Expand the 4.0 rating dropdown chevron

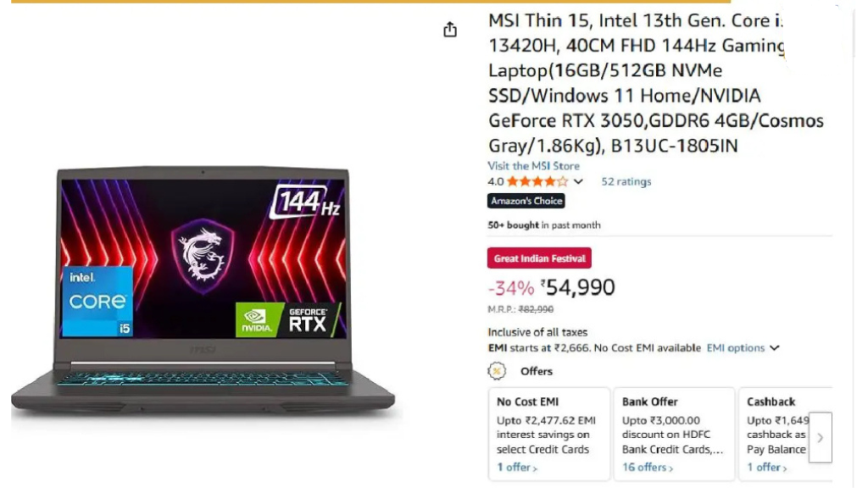tap(578, 181)
